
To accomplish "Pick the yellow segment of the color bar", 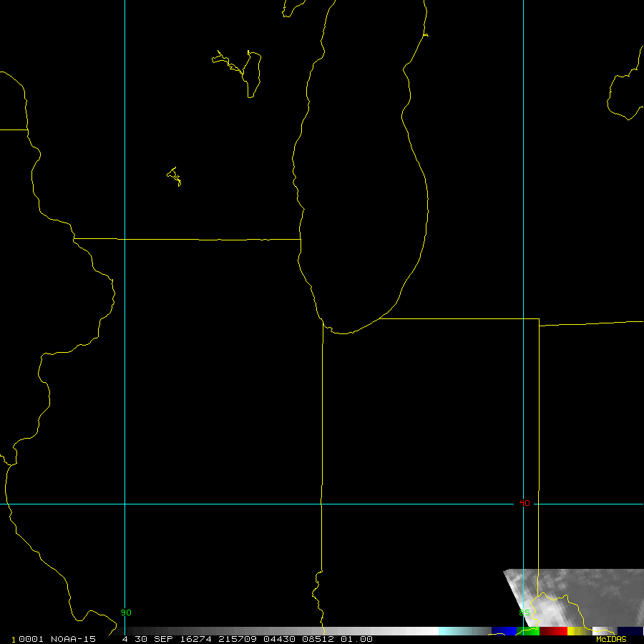I will (580, 631).
